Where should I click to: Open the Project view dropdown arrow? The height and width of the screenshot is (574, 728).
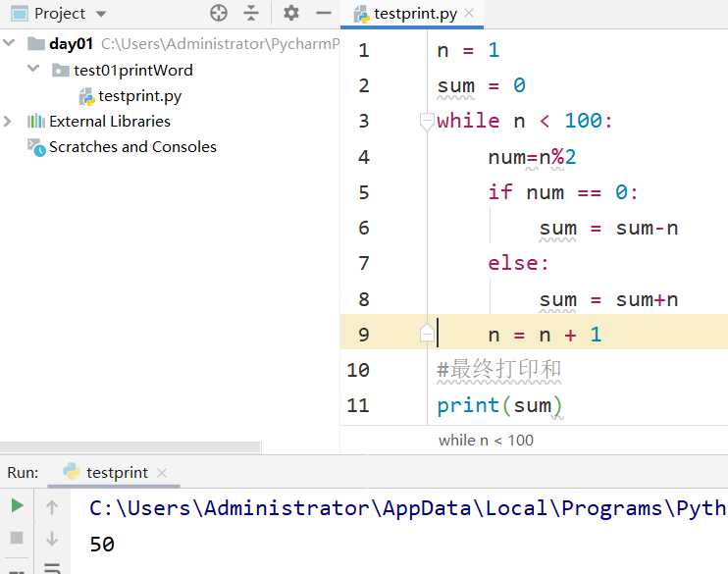(x=101, y=14)
